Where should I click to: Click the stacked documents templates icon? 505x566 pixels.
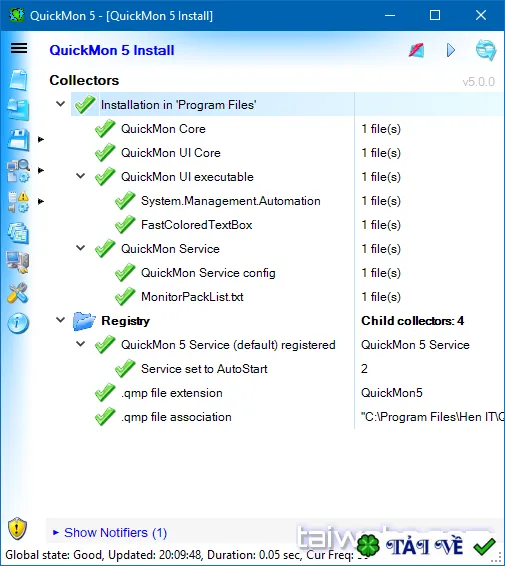pyautogui.click(x=18, y=233)
